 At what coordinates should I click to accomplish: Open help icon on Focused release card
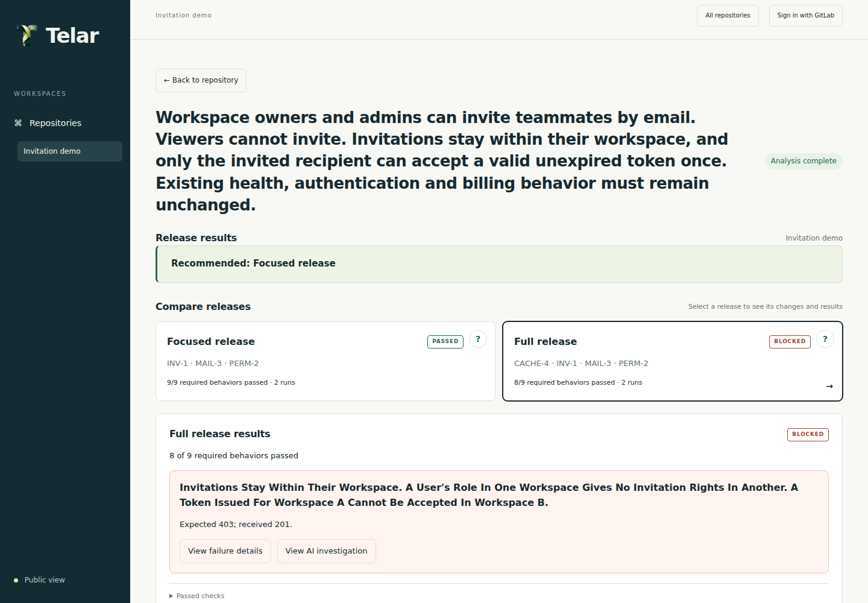[478, 339]
